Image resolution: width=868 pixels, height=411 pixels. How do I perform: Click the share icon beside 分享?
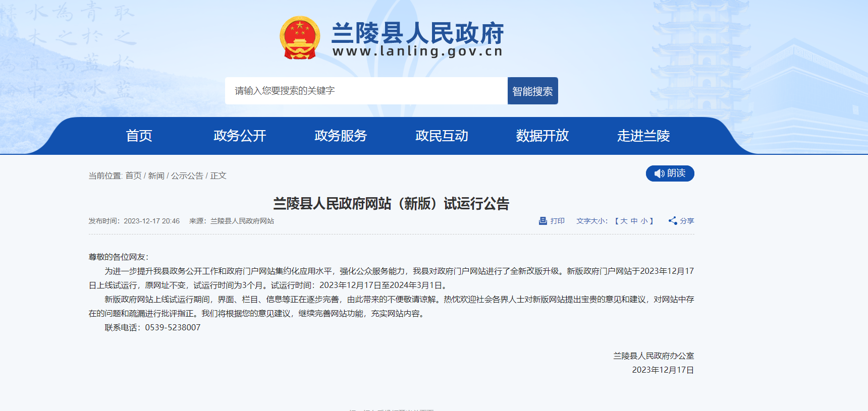pos(673,220)
